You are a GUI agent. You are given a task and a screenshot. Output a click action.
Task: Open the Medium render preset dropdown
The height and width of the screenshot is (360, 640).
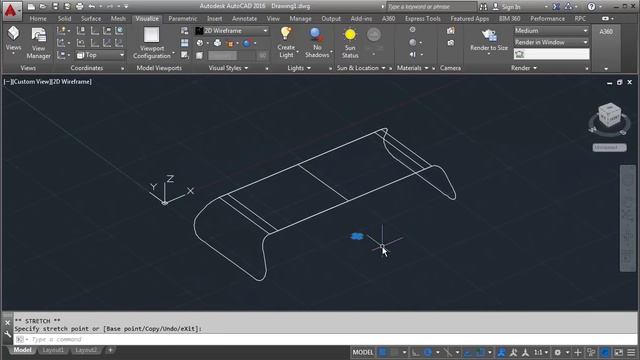click(x=551, y=31)
